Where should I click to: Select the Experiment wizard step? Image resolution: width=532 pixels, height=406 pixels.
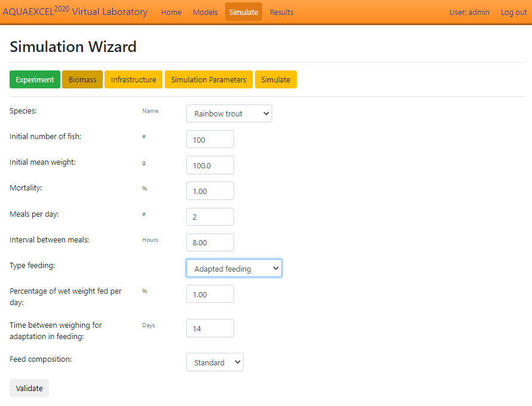click(x=35, y=79)
